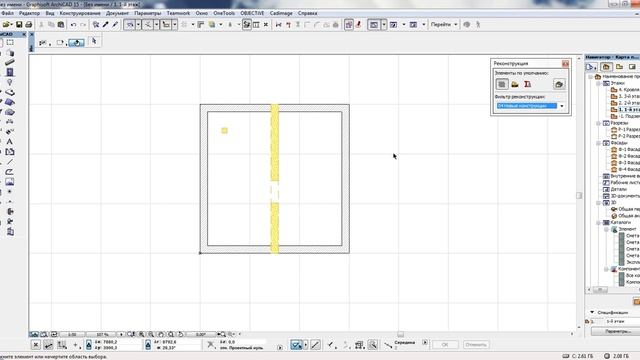Collapse the Каталоги tree node
Screen dimensions: 640x360
coord(599,222)
